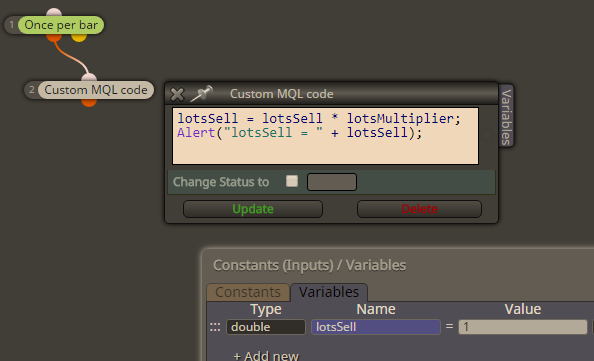Click the orange output connector of Once per bar
The height and width of the screenshot is (361, 594).
[54, 38]
